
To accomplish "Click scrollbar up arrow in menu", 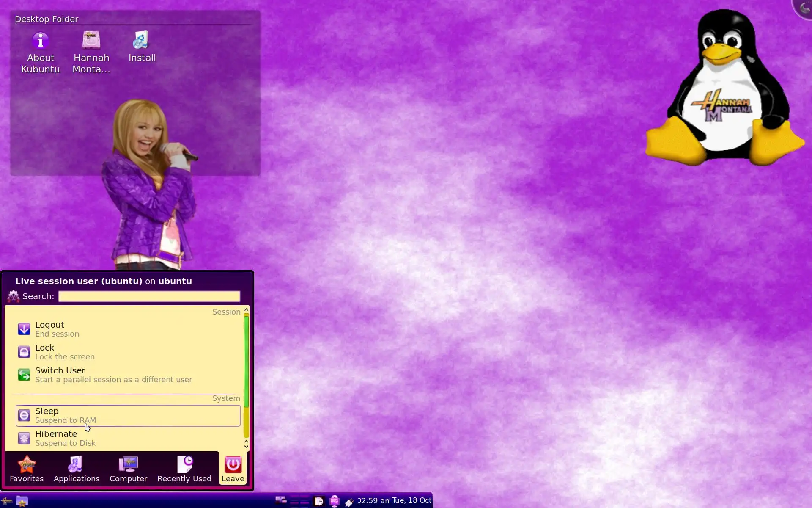I will click(x=246, y=310).
